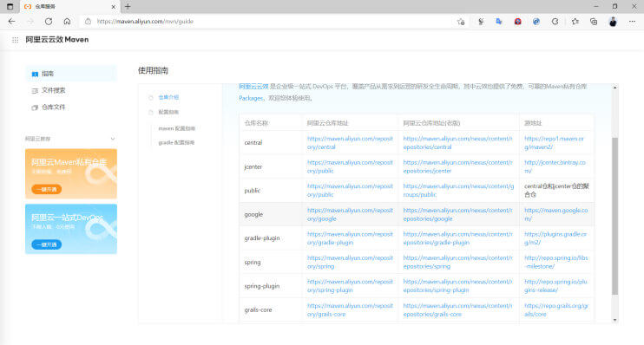The height and width of the screenshot is (345, 644).
Task: Add this page to favorites
Action: pyautogui.click(x=461, y=22)
